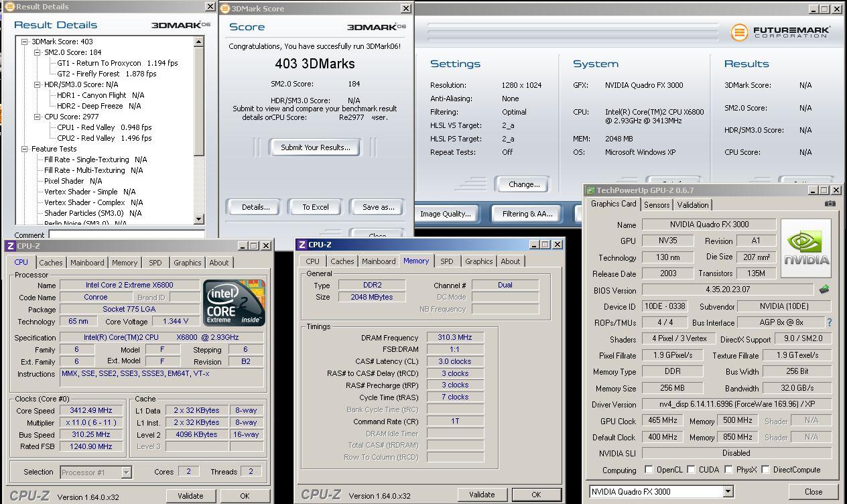Viewport: 847px width, 504px height.
Task: Enable the OpenCL checkbox
Action: [x=649, y=470]
